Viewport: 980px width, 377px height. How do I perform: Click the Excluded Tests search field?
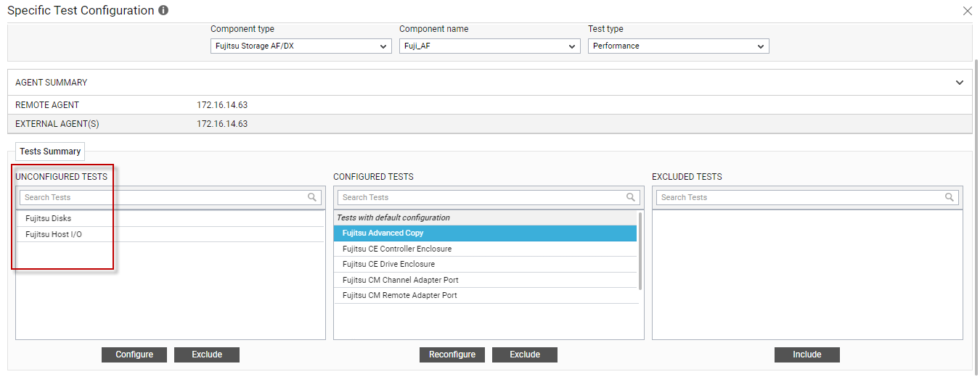pyautogui.click(x=807, y=197)
